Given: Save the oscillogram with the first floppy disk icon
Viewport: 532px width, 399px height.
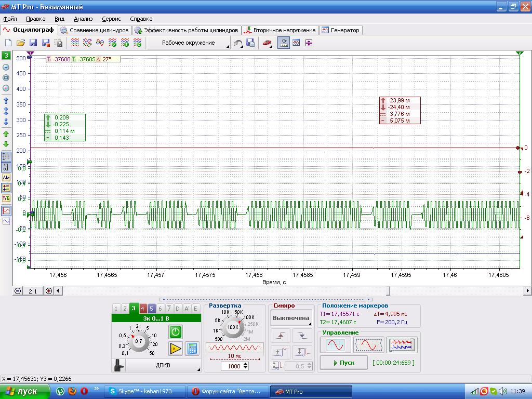Looking at the screenshot, I should point(33,43).
